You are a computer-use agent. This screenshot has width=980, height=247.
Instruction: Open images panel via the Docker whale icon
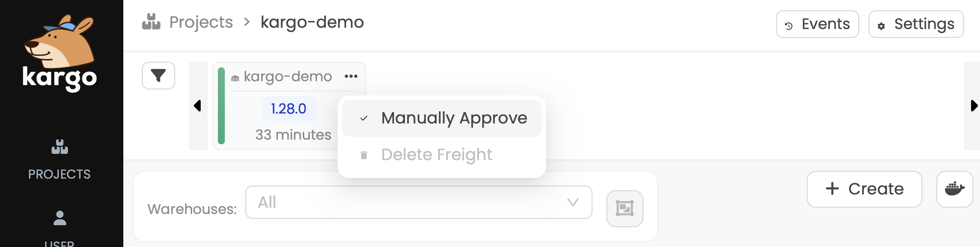pyautogui.click(x=954, y=189)
